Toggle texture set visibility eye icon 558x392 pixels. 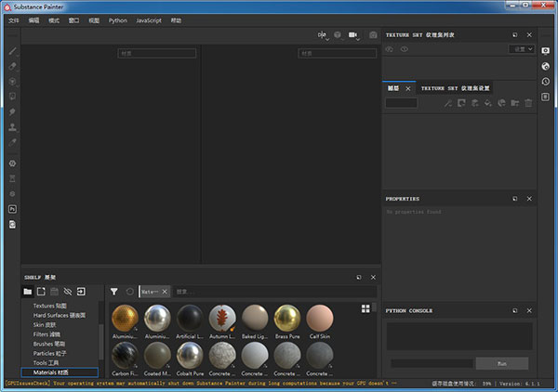(405, 49)
